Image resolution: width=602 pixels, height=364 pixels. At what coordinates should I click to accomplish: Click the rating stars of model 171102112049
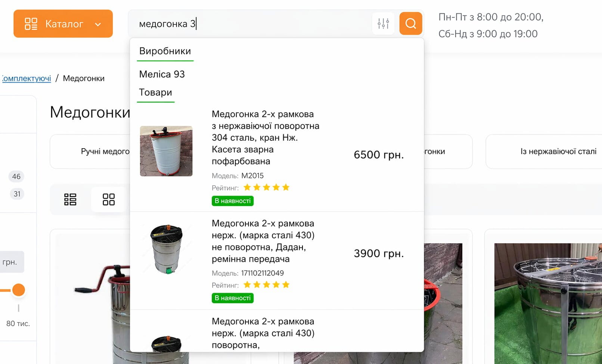coord(266,285)
